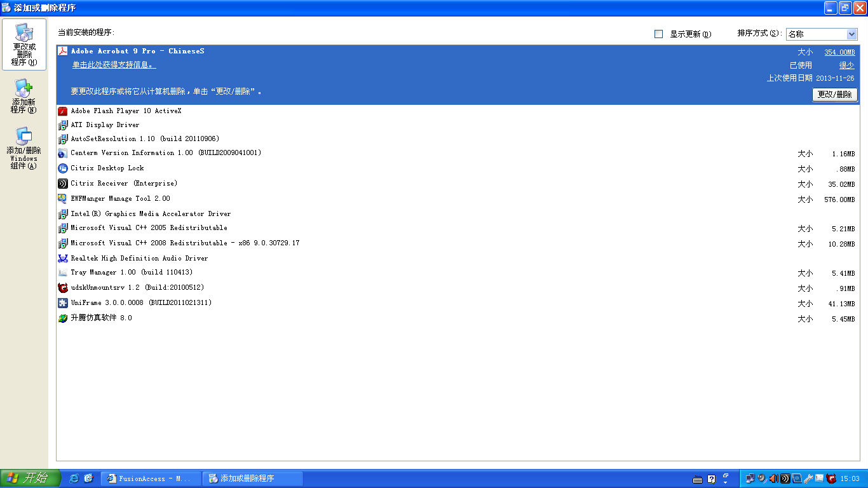
Task: Open the Citrix Receiver tray icon
Action: tap(785, 478)
